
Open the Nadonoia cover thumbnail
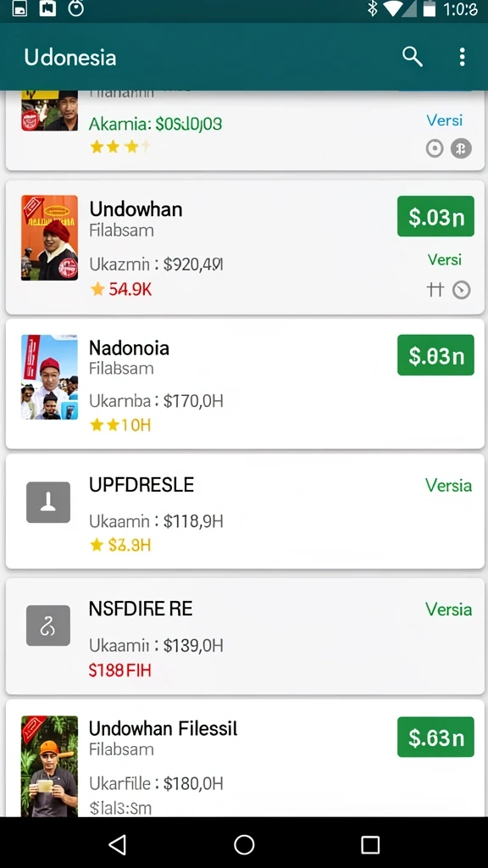coord(49,377)
